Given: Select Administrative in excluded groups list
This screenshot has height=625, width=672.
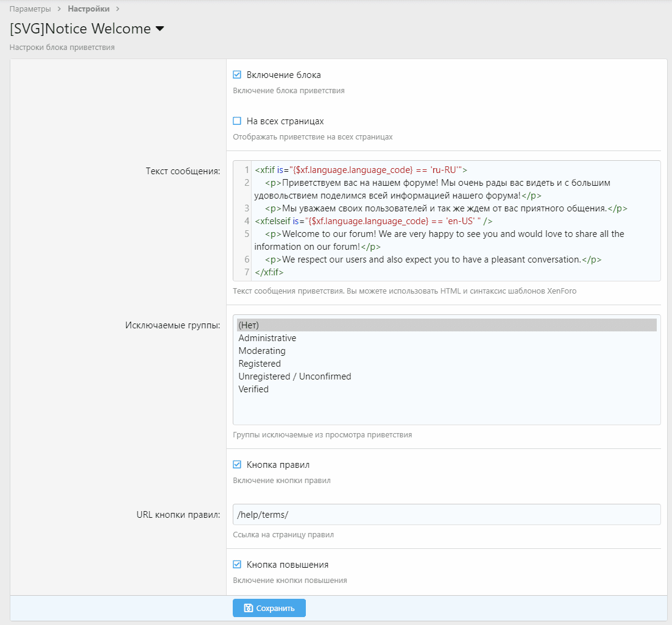Looking at the screenshot, I should coord(267,338).
